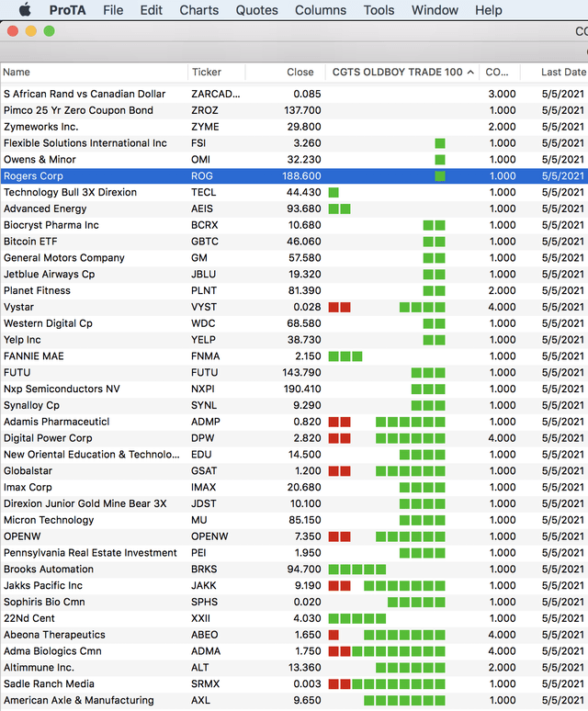This screenshot has width=588, height=711.
Task: Select the Imax Corp row
Action: [294, 487]
